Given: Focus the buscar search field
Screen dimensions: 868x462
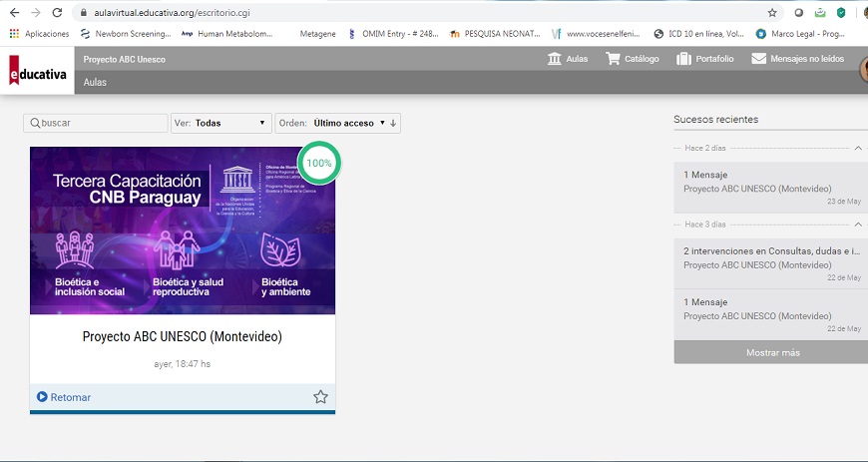Looking at the screenshot, I should (95, 123).
